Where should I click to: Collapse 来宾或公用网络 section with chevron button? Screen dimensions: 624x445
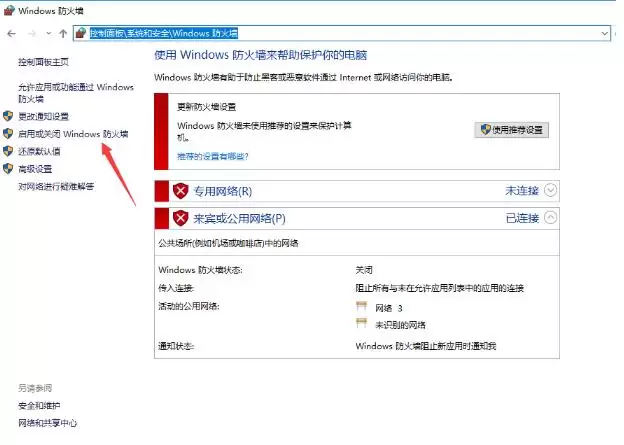pyautogui.click(x=550, y=217)
